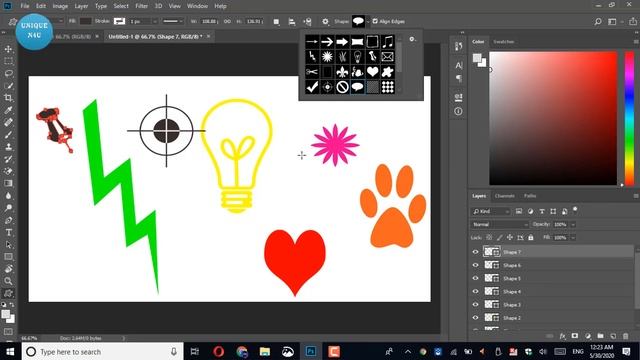Image resolution: width=640 pixels, height=360 pixels.
Task: Hide the Shape 3 layer
Action: click(x=475, y=304)
